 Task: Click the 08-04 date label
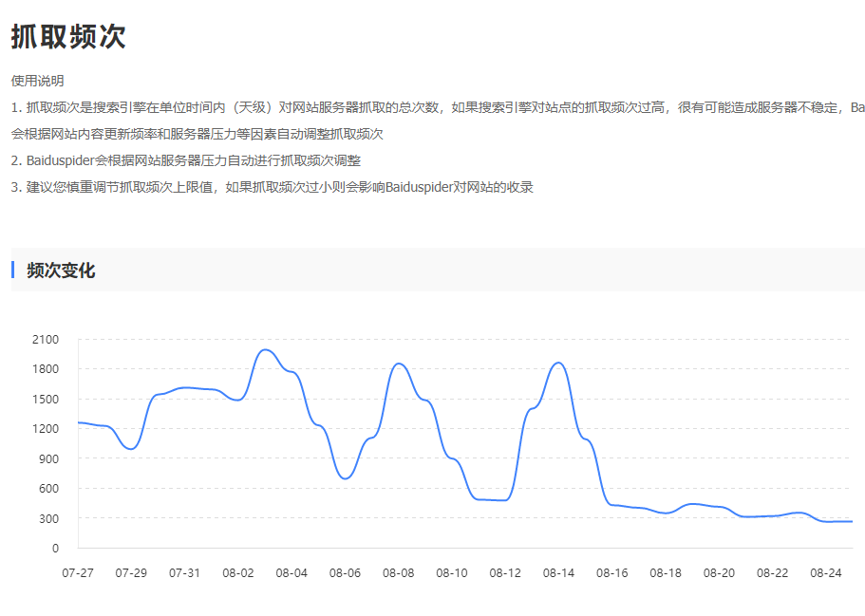[x=291, y=573]
